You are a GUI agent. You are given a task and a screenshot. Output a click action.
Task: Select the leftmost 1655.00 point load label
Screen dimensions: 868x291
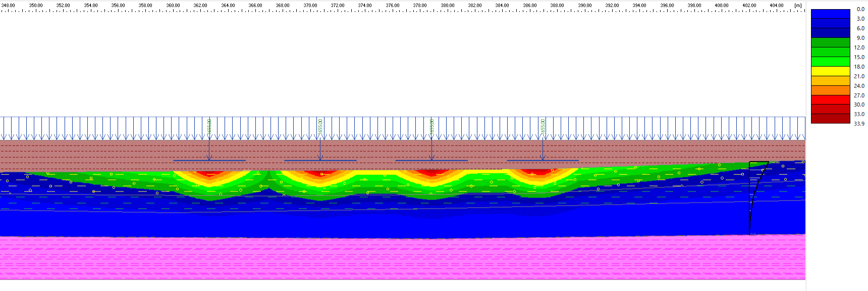tap(209, 126)
